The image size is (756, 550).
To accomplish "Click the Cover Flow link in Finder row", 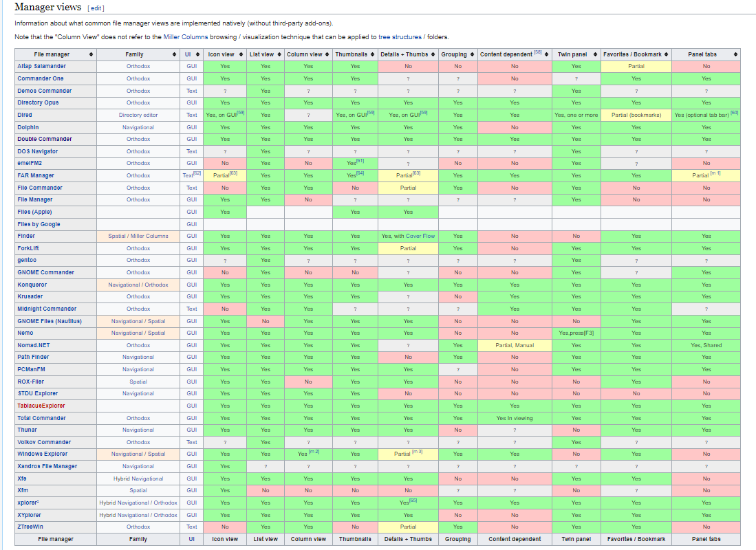I will coord(420,236).
